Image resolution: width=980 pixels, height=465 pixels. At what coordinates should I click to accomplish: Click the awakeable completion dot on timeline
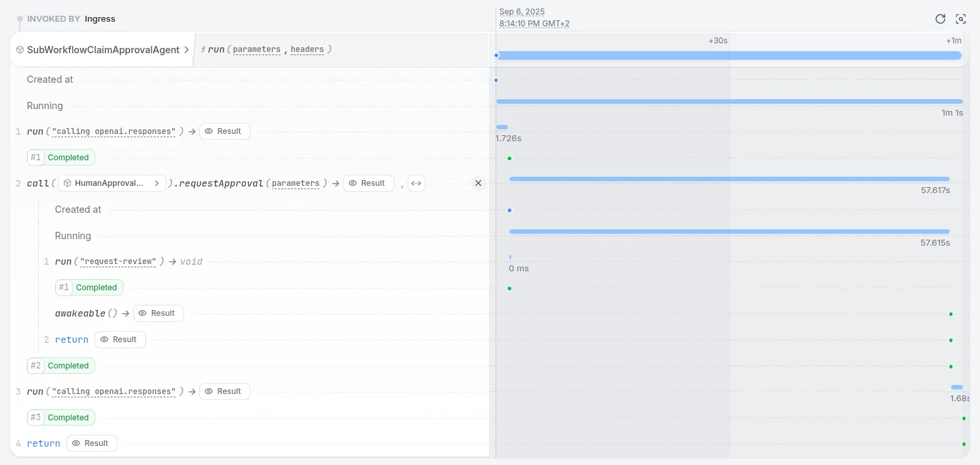pos(950,314)
